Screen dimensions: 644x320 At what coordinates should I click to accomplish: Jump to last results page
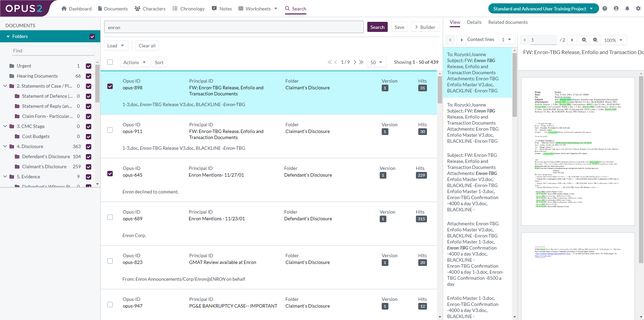(x=361, y=62)
